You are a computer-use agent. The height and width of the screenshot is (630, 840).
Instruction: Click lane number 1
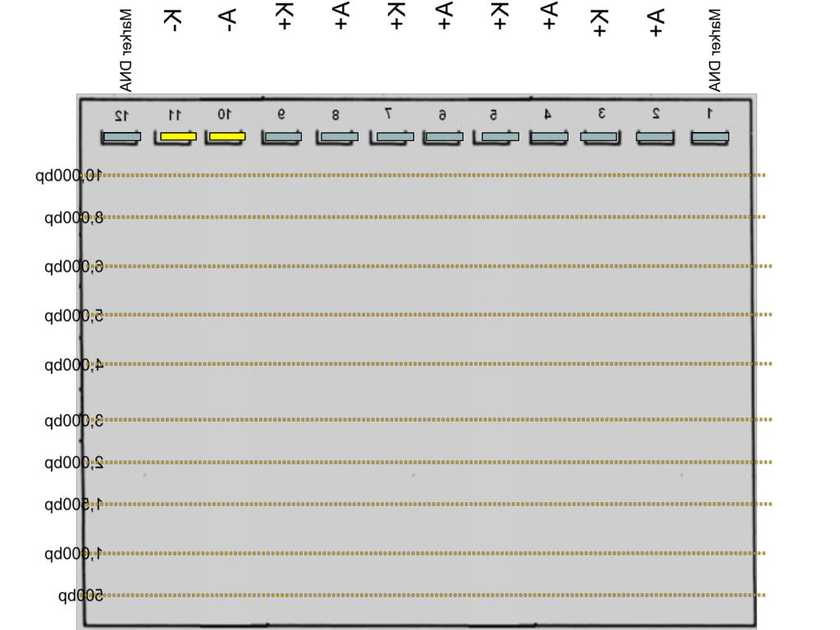pos(710,113)
